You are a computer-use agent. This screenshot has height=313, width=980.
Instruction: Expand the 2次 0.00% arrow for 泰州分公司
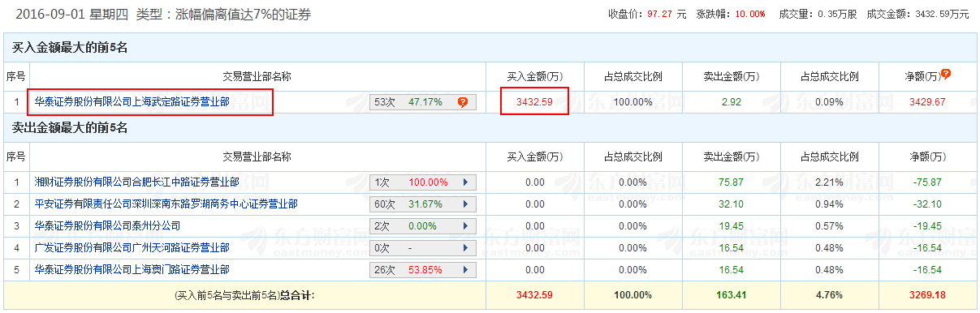point(465,226)
